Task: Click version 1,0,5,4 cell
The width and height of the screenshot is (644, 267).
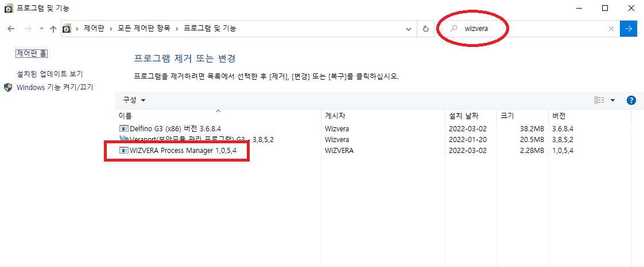Action: click(562, 151)
